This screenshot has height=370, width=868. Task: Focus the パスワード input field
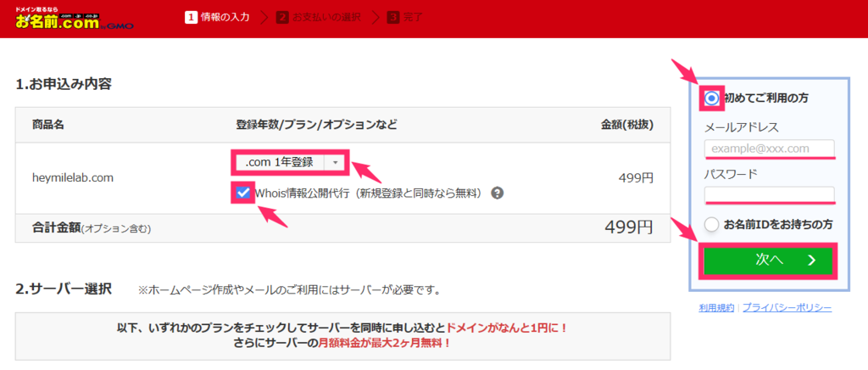click(770, 195)
